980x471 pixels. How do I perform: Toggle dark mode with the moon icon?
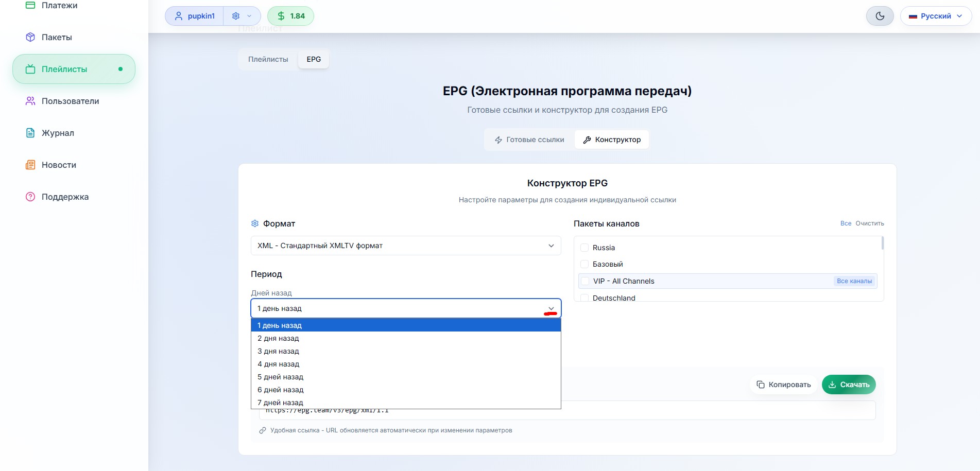(x=880, y=16)
